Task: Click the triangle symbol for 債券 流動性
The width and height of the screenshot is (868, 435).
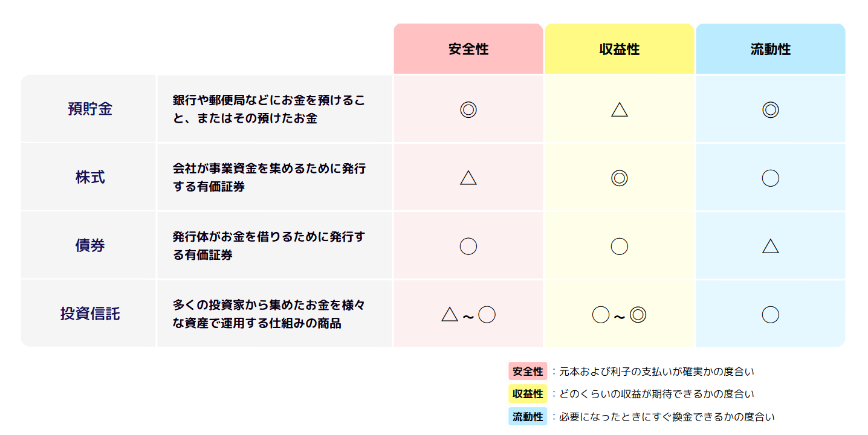Action: pos(770,246)
